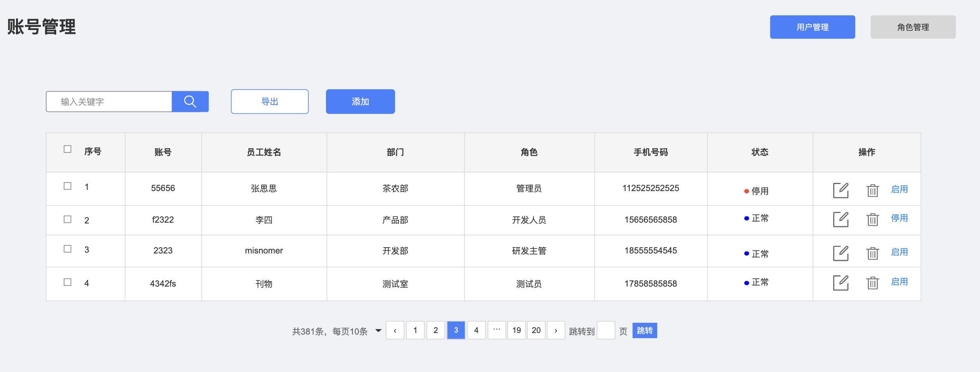Screen dimensions: 980x372
Task: Toggle the select-all checkbox in header
Action: click(x=68, y=149)
